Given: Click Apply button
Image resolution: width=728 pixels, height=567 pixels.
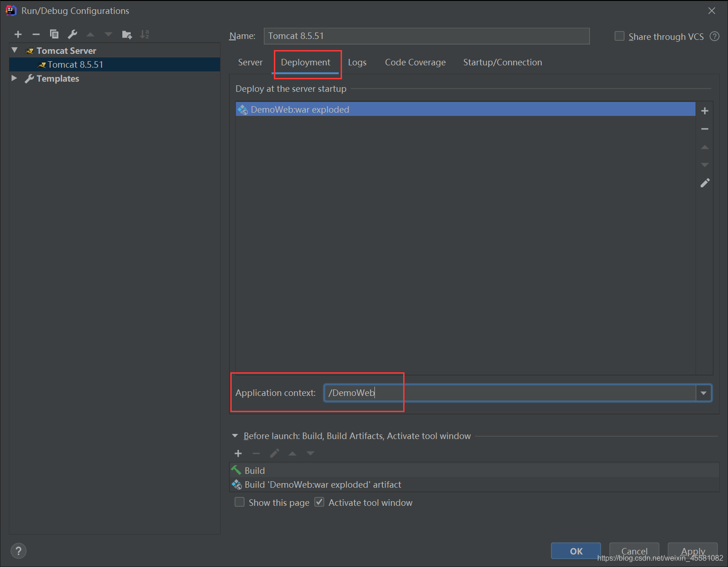Looking at the screenshot, I should (x=693, y=551).
